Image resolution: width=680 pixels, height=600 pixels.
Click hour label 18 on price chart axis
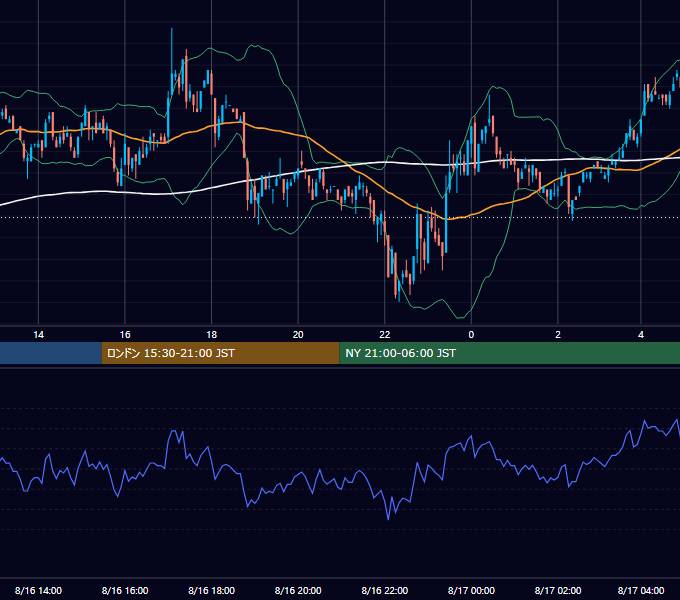point(212,335)
